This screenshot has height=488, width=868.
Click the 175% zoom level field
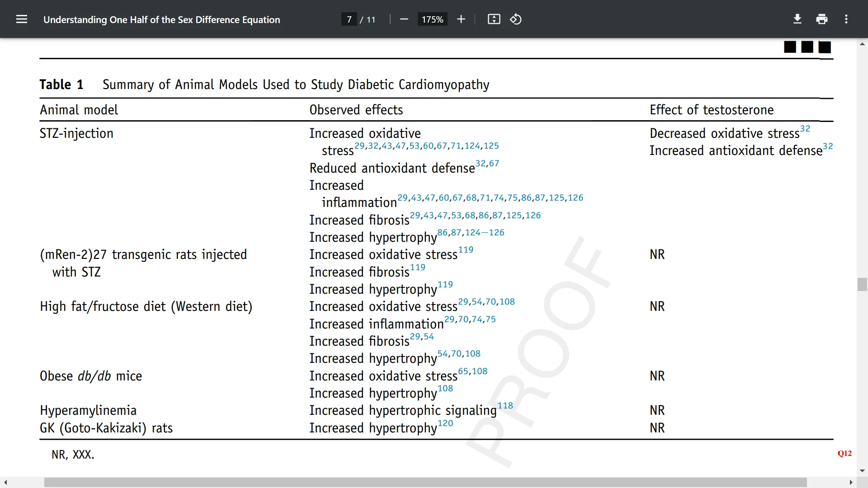(433, 19)
